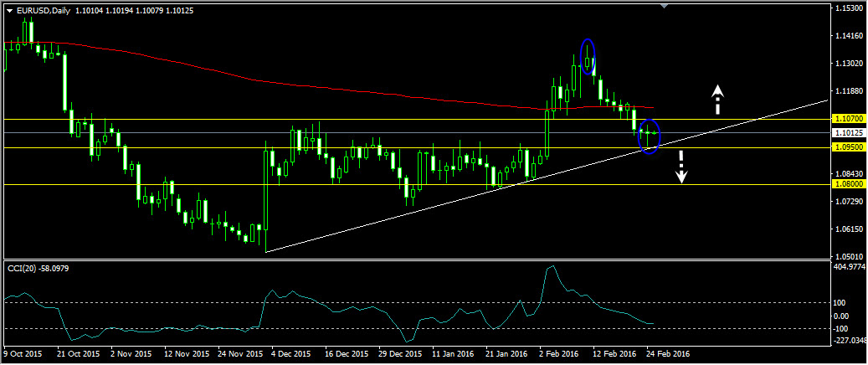Click the 21 Oct 2015 date label
This screenshot has height=365, width=868.
[x=79, y=352]
